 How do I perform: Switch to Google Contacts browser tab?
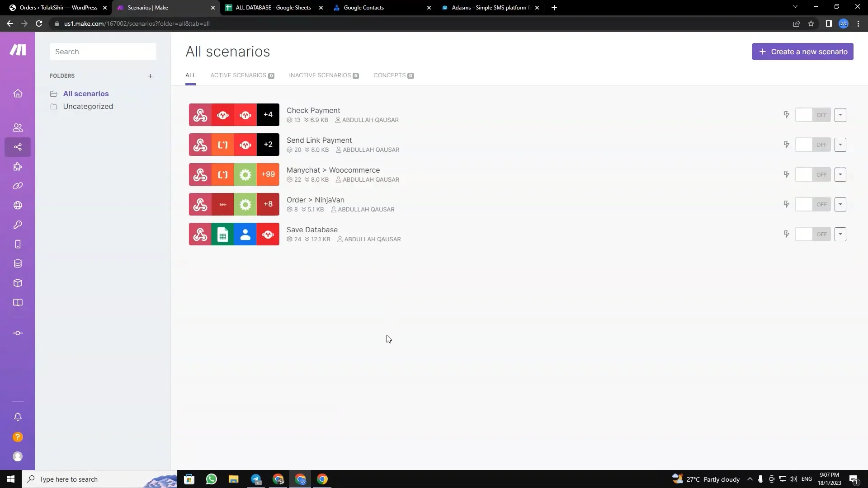pos(382,8)
